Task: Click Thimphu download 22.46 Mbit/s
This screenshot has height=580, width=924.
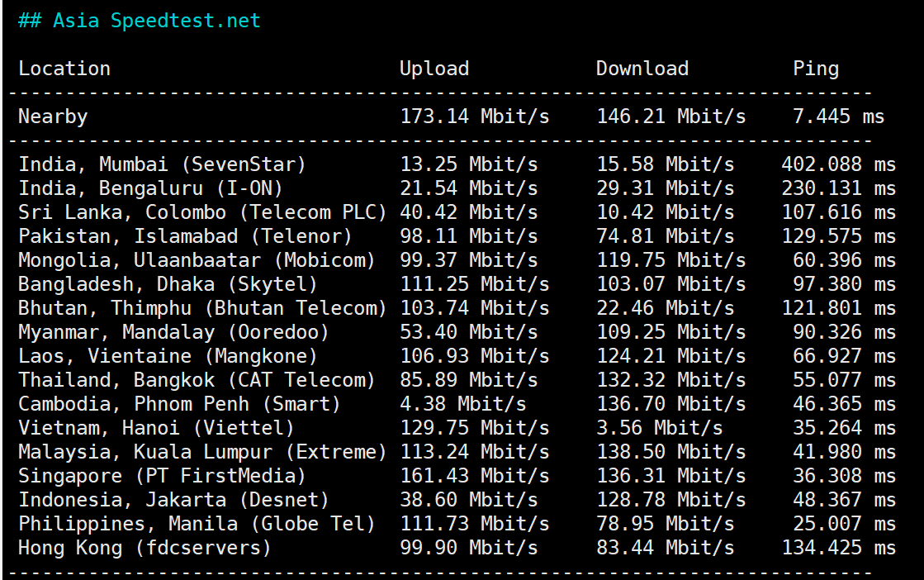Action: 666,308
